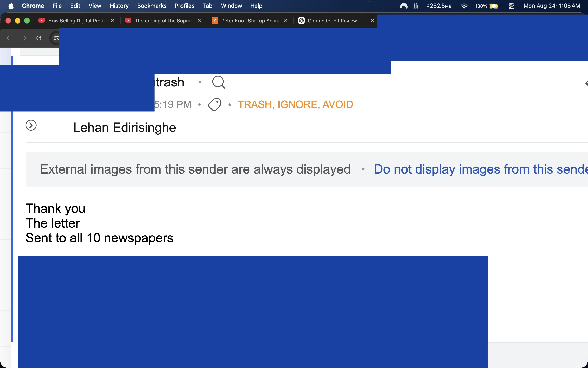
Task: Click the Thank you line in the email
Action: pyautogui.click(x=55, y=209)
